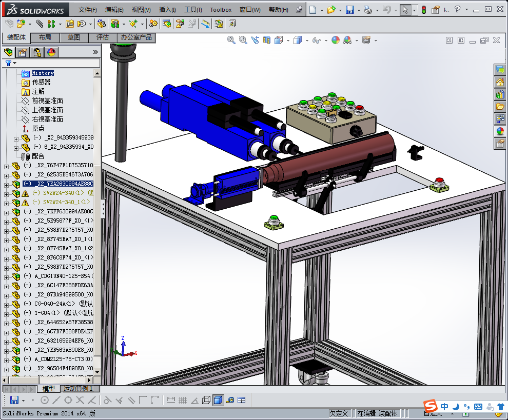Screen dimensions: 508x420
Task: Open the New document dropdown arrow
Action: click(322, 10)
